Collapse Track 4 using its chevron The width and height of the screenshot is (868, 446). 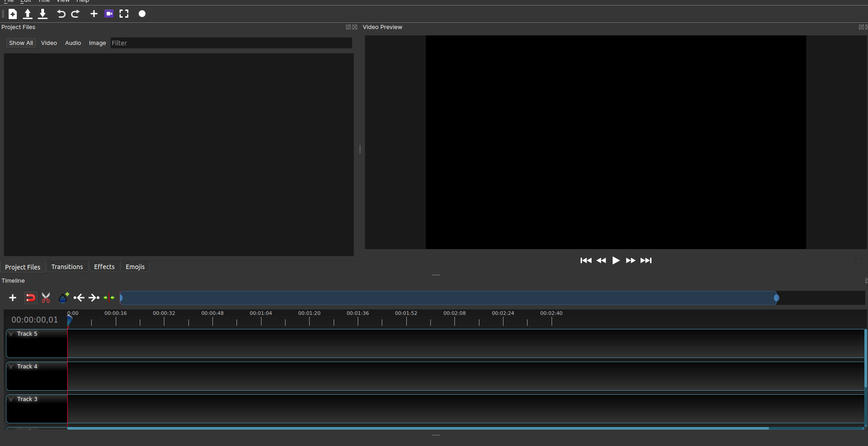10,366
